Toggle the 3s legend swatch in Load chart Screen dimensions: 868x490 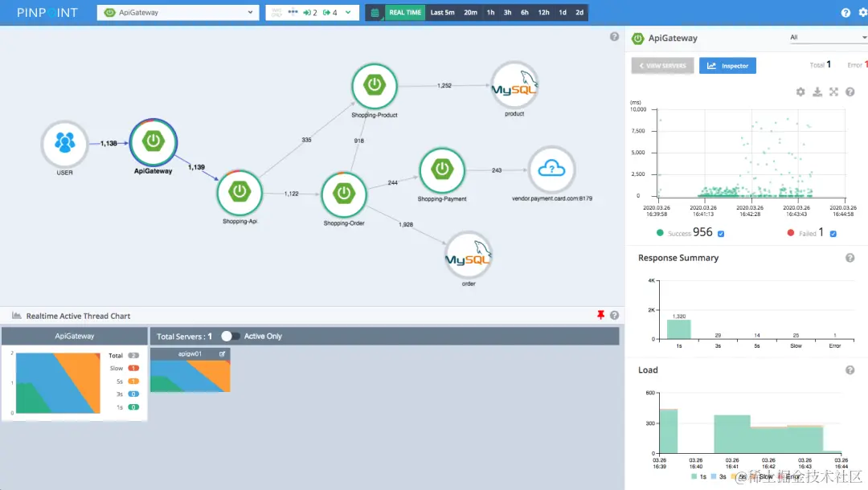point(714,476)
